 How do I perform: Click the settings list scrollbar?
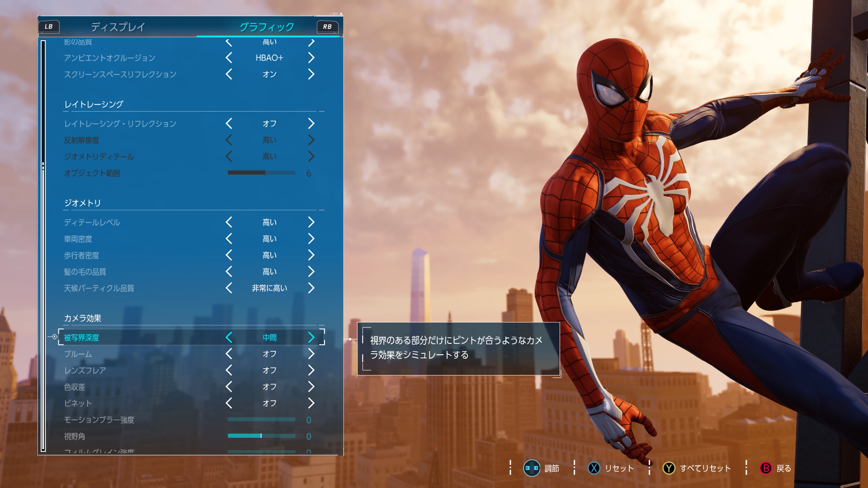click(x=43, y=246)
